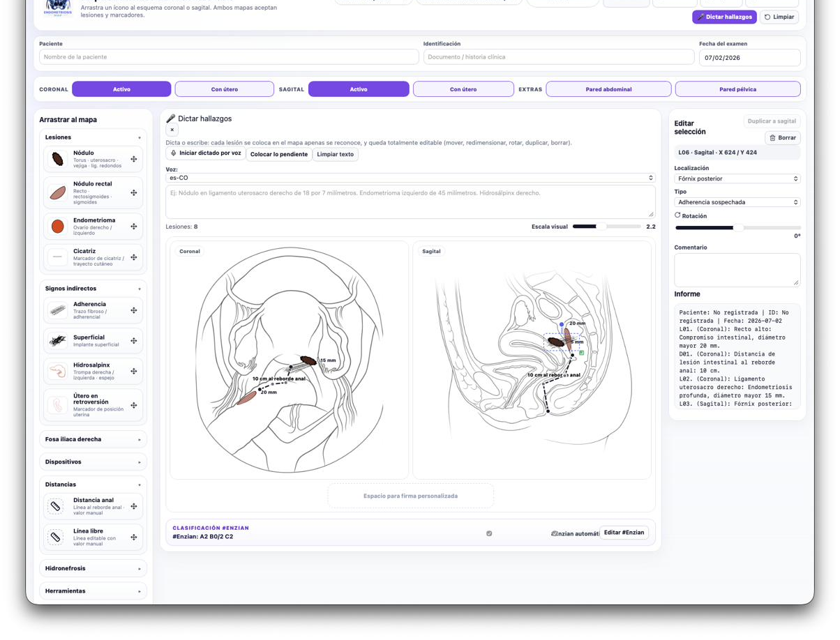Click the Dictar hallazgos purple button
Viewport: 840px width, 640px height.
pos(724,17)
